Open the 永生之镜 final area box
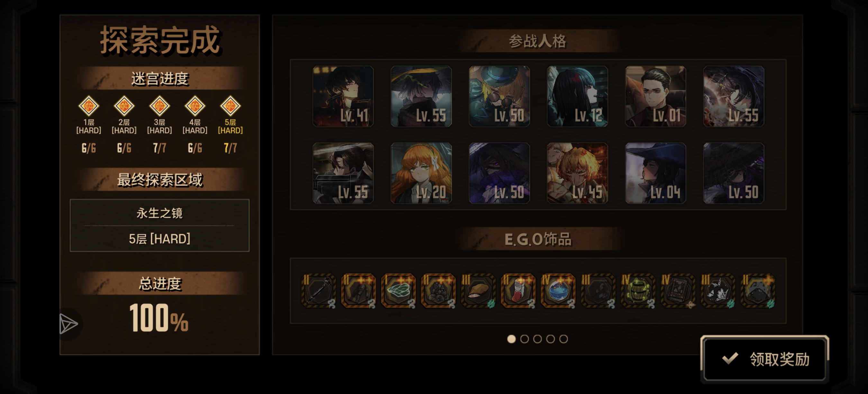This screenshot has width=868, height=394. click(159, 225)
